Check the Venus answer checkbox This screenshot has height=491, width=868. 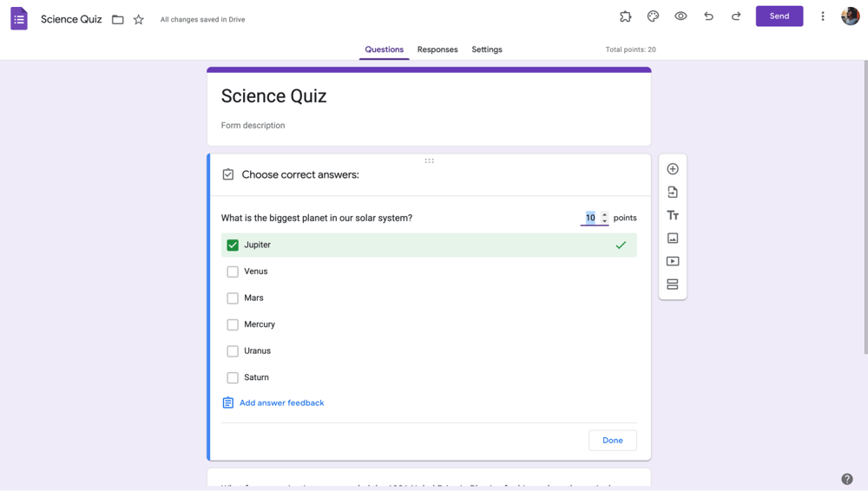(x=233, y=272)
